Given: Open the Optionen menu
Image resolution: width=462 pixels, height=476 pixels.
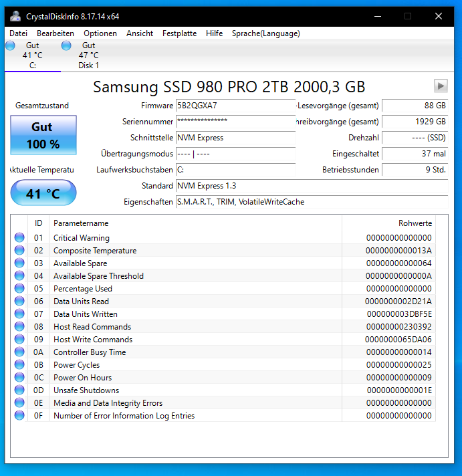Looking at the screenshot, I should pyautogui.click(x=100, y=33).
